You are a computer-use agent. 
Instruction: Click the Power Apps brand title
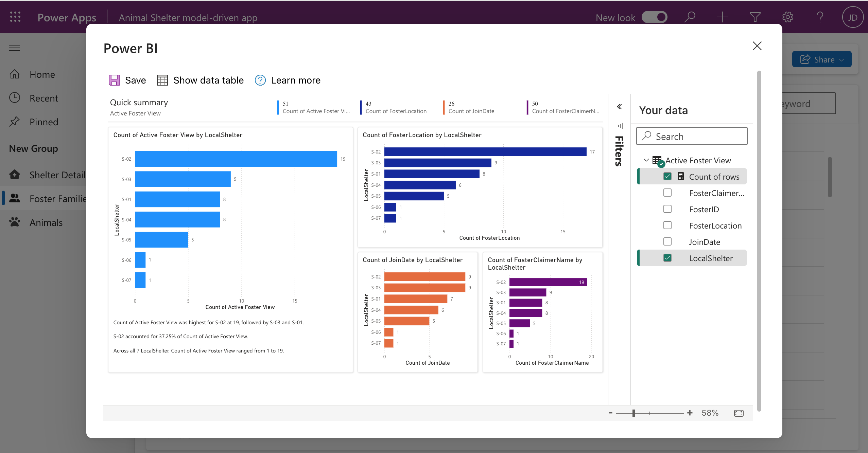pyautogui.click(x=67, y=17)
